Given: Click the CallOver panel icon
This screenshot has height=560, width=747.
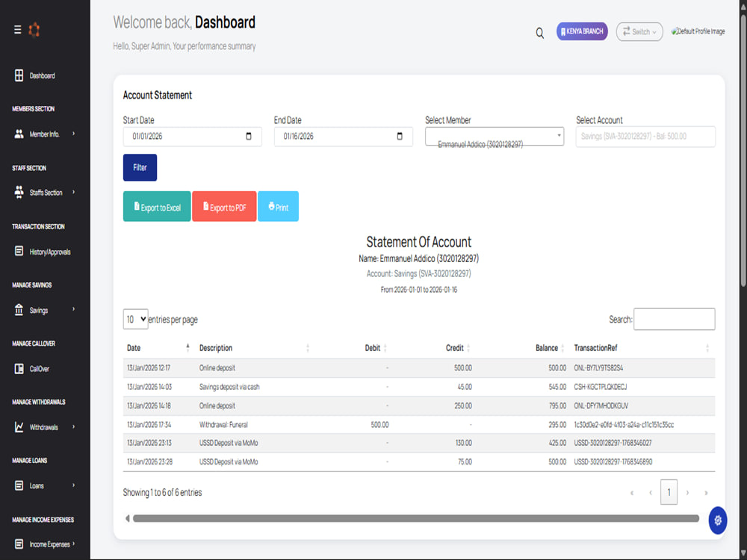Looking at the screenshot, I should tap(19, 369).
